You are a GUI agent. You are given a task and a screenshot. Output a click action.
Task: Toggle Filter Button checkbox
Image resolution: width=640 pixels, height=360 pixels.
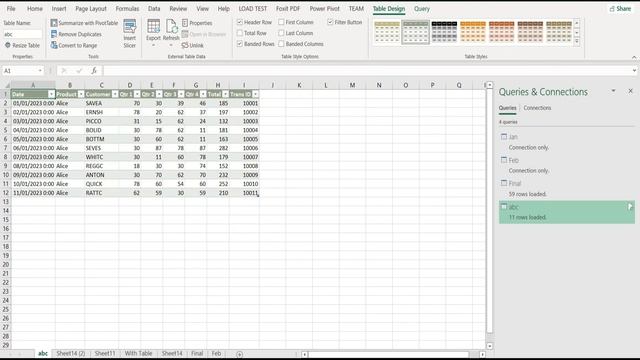point(330,22)
